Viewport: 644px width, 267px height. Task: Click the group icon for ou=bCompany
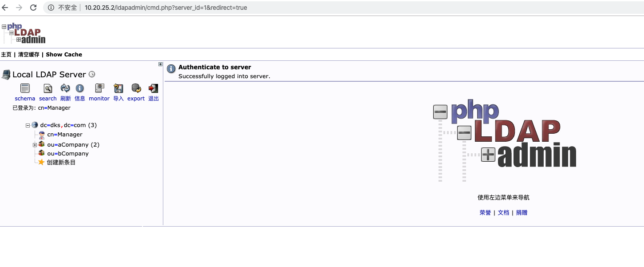(x=42, y=153)
